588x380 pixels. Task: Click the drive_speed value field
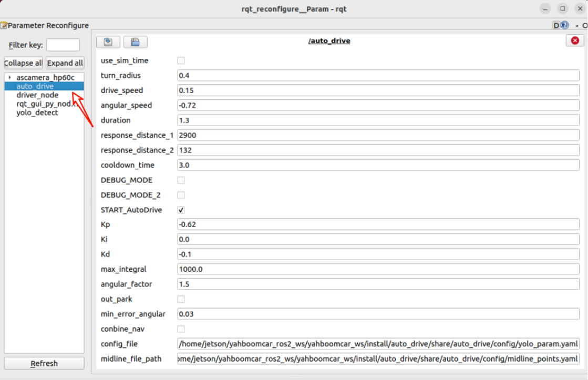point(378,90)
